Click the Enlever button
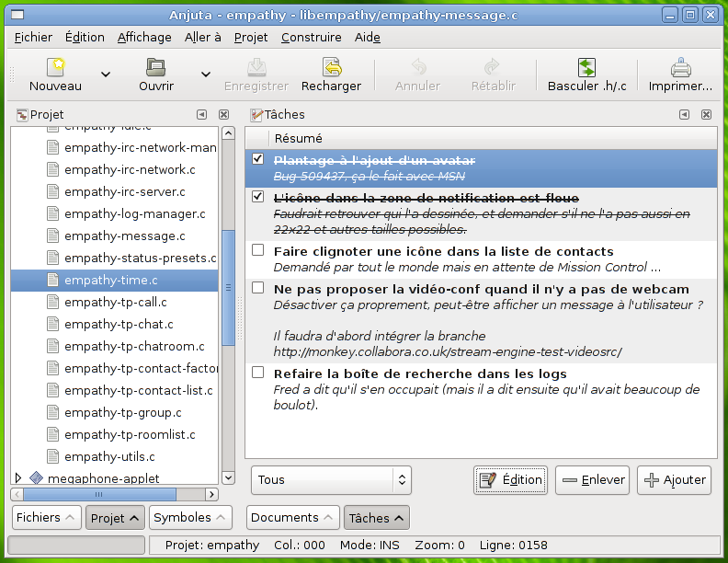The image size is (728, 563). [x=593, y=479]
